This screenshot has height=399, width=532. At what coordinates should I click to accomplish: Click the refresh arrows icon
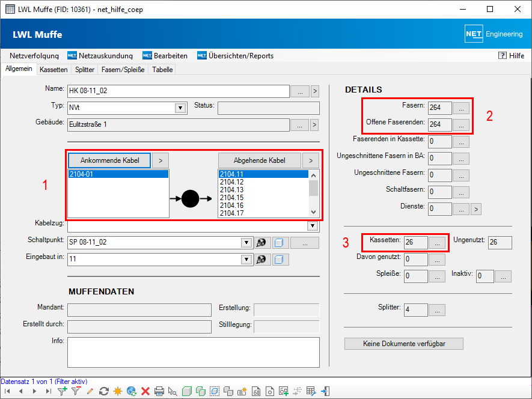click(x=104, y=391)
